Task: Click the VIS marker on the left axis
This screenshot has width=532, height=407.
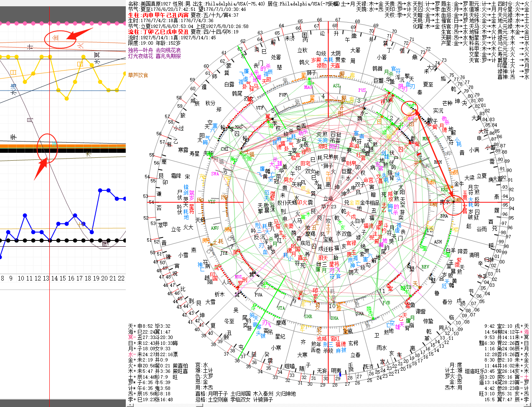Action: point(212,202)
